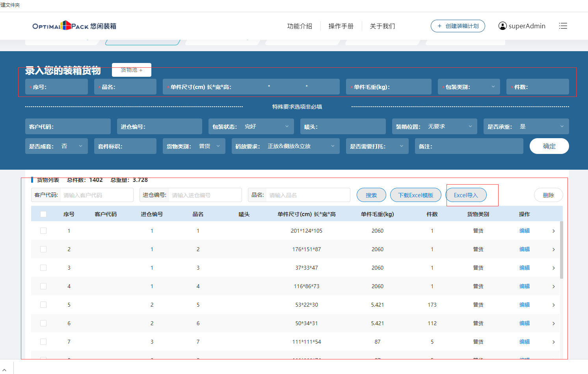This screenshot has height=374, width=588.
Task: Check the box for row 1
Action: [x=43, y=231]
